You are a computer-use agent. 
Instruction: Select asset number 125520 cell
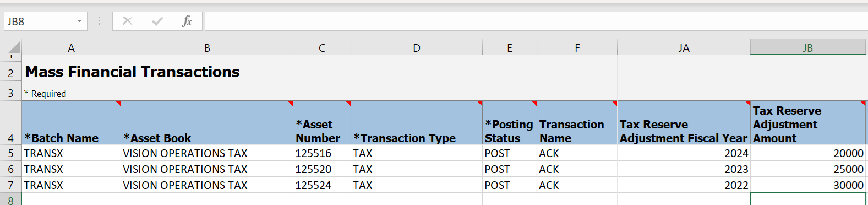[322, 169]
